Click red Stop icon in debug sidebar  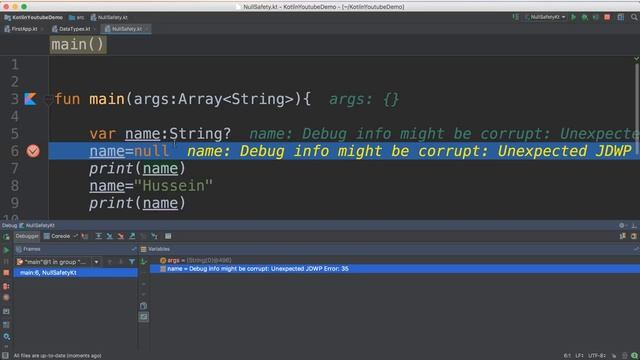[6, 273]
